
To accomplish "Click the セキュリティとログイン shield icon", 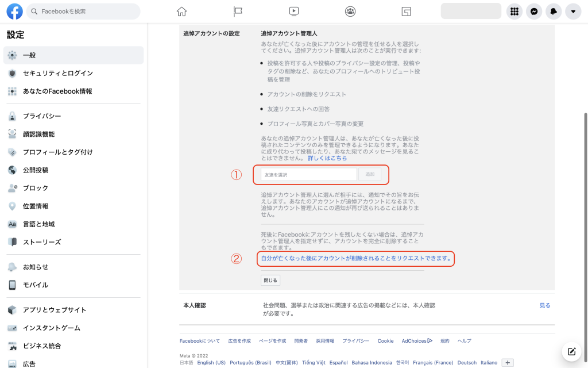I will pos(13,73).
